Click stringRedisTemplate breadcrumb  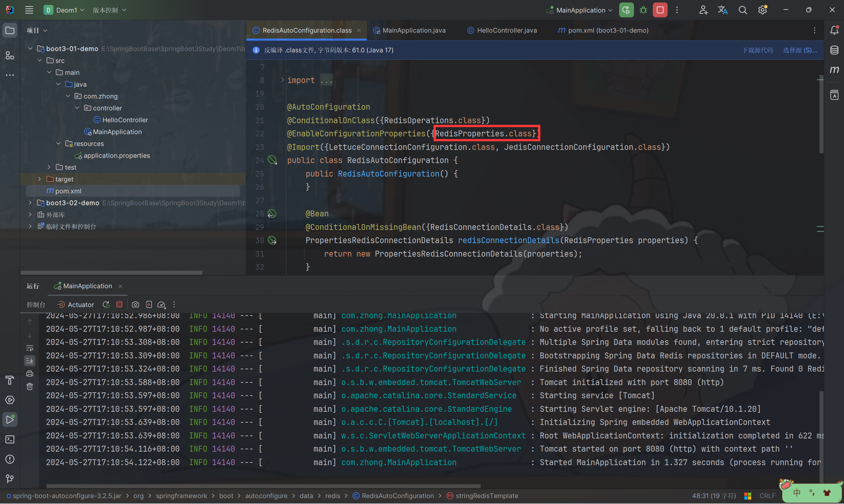(482, 496)
